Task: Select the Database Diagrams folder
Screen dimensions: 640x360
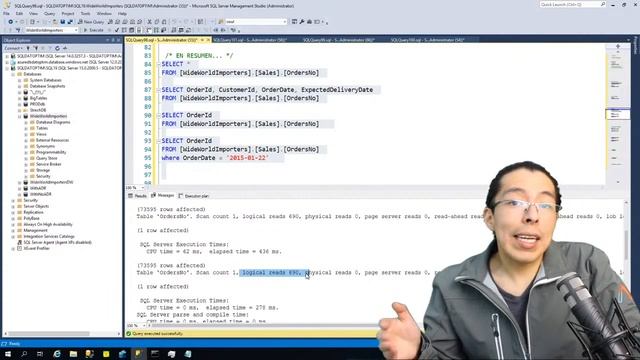Action: [53, 122]
